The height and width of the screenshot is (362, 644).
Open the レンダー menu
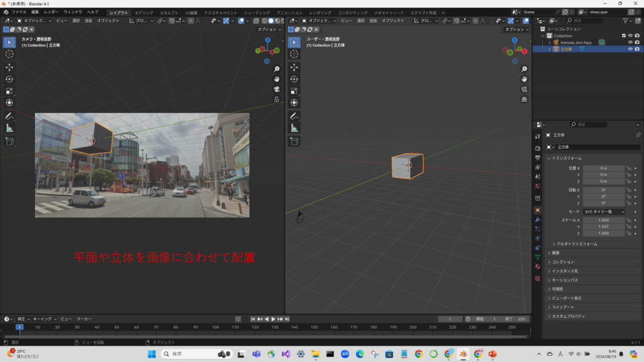point(51,12)
